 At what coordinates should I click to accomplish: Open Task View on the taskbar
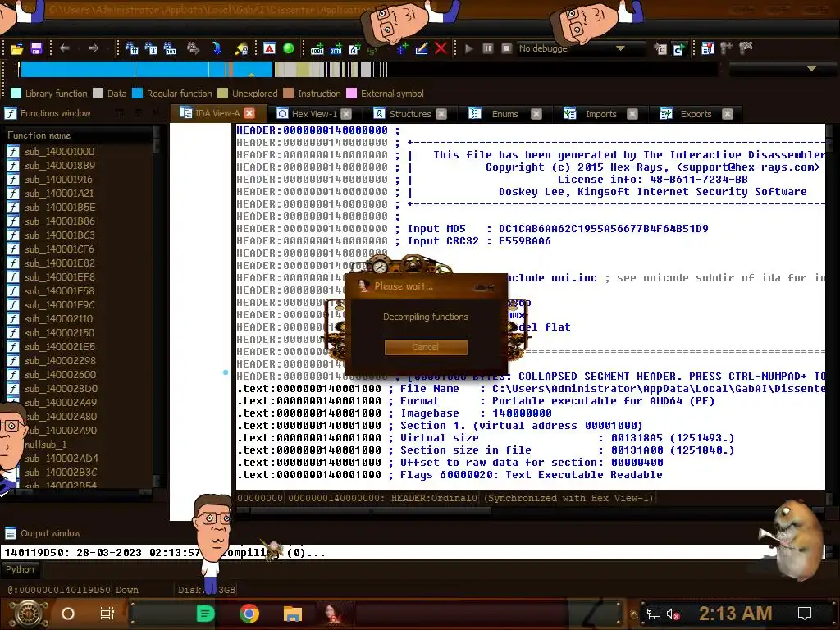coord(107,614)
